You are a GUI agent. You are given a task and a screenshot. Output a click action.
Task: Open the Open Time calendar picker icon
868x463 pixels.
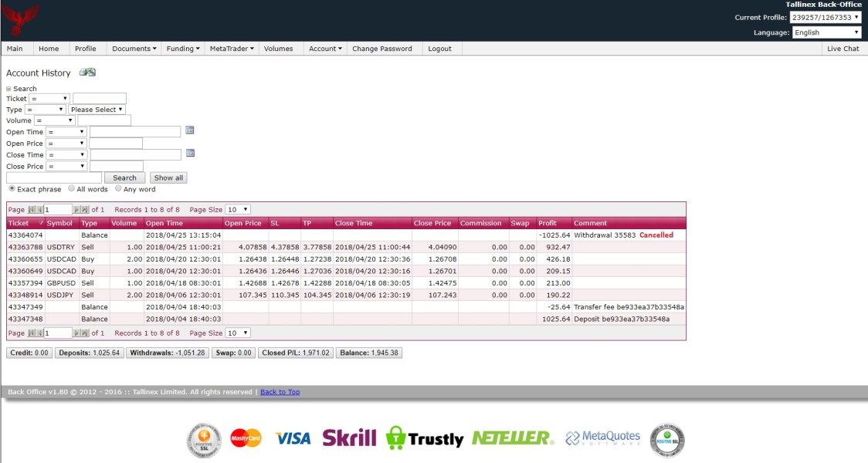click(190, 130)
